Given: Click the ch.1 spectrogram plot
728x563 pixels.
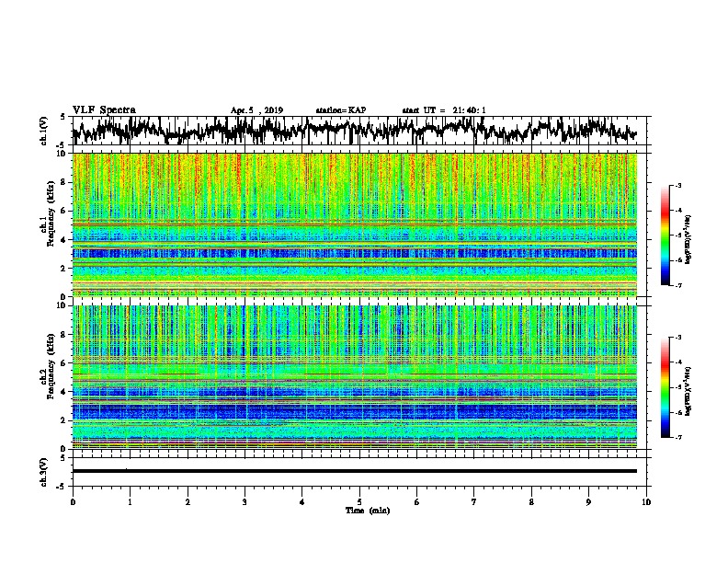Looking at the screenshot, I should (x=355, y=224).
